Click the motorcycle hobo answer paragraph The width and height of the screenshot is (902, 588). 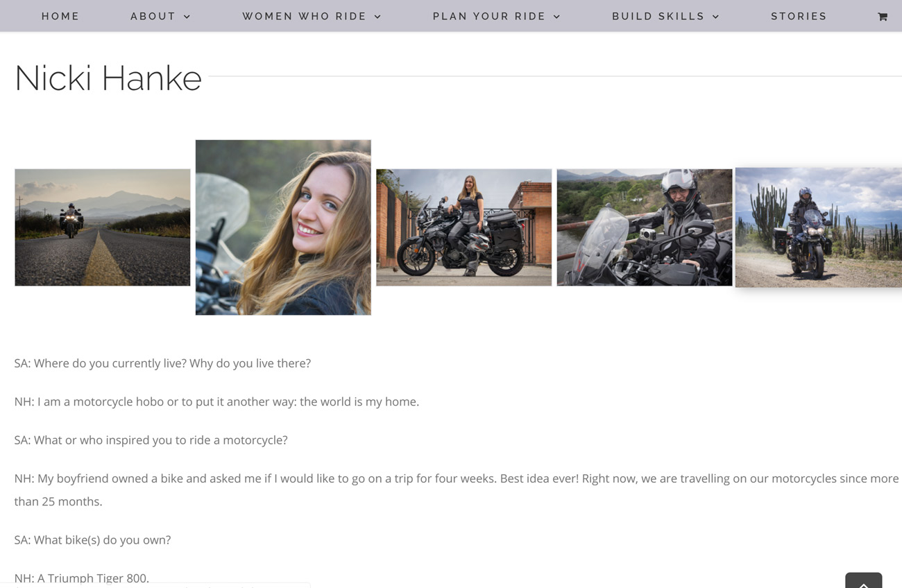tap(216, 401)
